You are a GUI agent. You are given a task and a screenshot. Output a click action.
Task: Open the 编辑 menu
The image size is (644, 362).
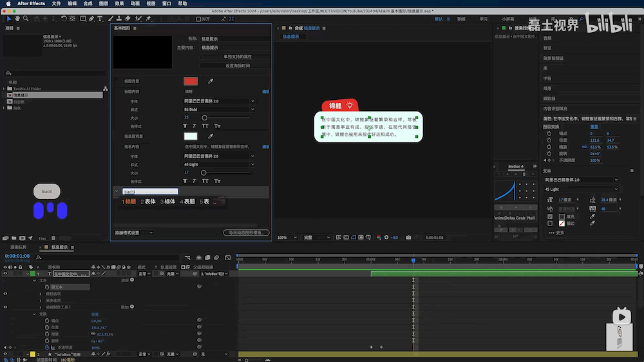click(72, 3)
